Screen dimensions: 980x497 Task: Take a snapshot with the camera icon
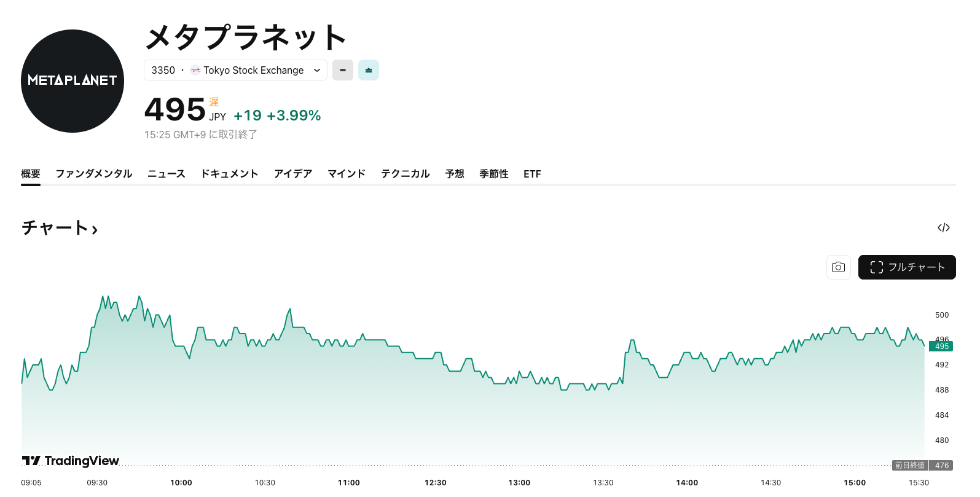pyautogui.click(x=838, y=267)
